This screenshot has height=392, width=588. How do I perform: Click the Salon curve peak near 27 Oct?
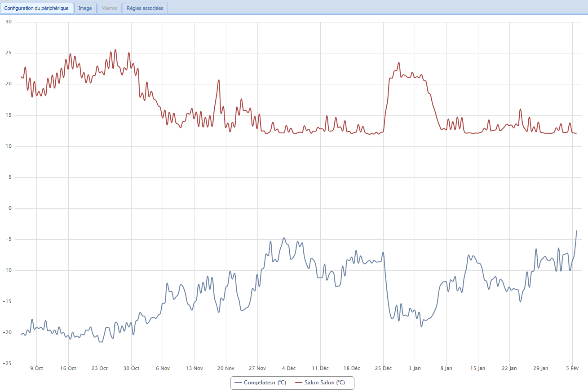[x=115, y=50]
